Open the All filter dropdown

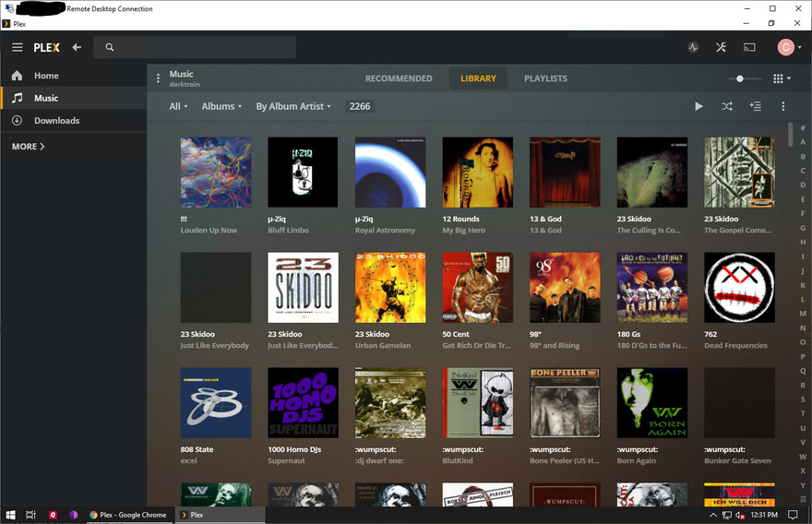click(x=178, y=106)
